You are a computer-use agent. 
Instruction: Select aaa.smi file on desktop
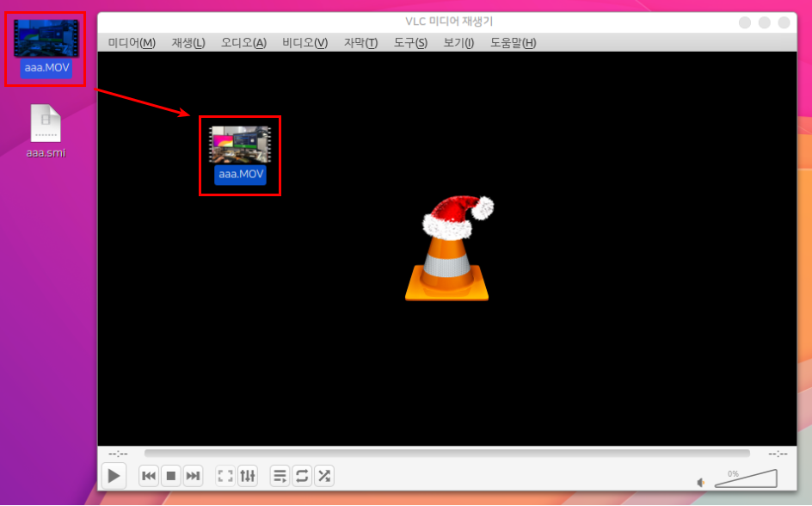point(46,131)
